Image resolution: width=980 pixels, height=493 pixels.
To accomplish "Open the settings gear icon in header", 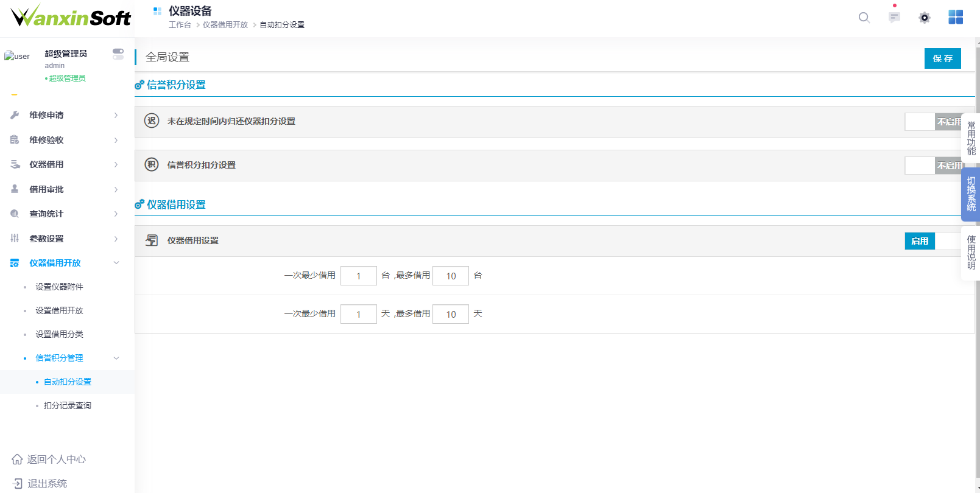I will tap(925, 18).
